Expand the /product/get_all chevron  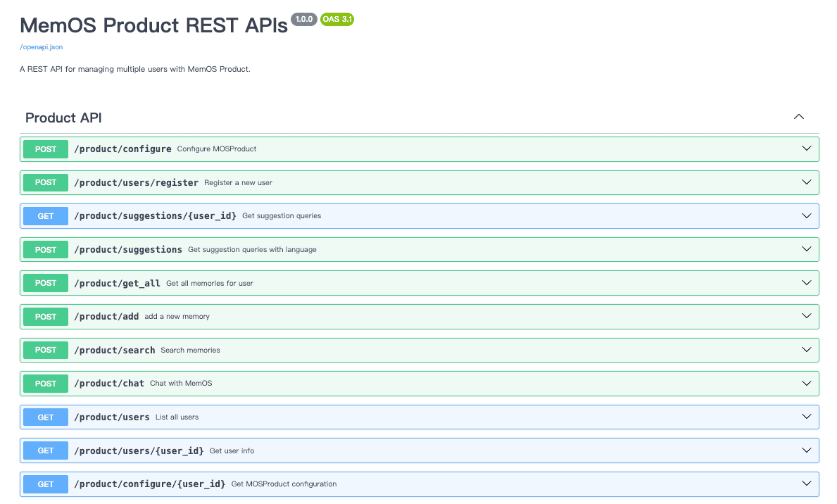(807, 282)
